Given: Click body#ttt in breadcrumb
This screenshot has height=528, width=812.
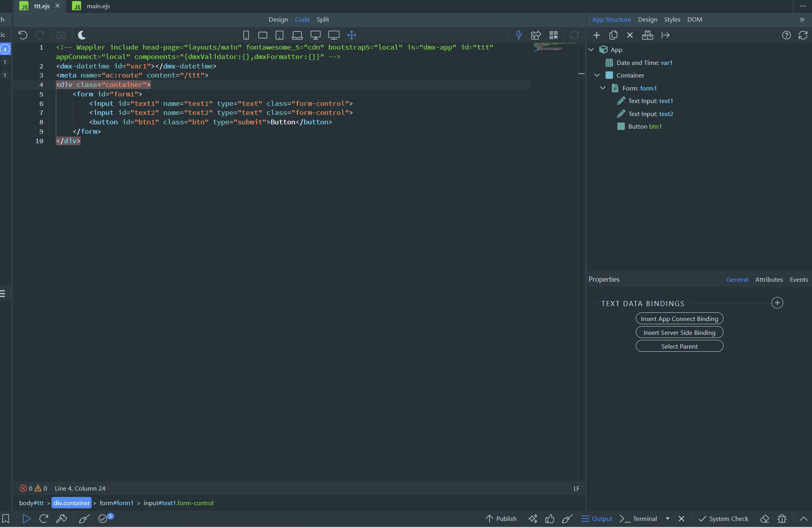Looking at the screenshot, I should tap(31, 503).
